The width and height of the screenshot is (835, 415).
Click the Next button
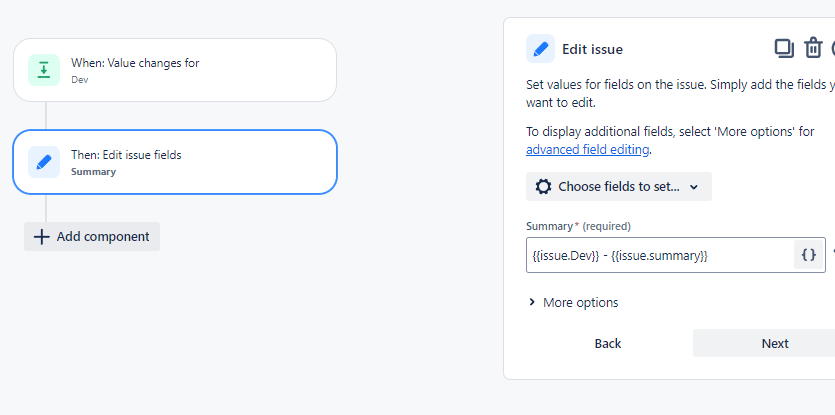(774, 343)
